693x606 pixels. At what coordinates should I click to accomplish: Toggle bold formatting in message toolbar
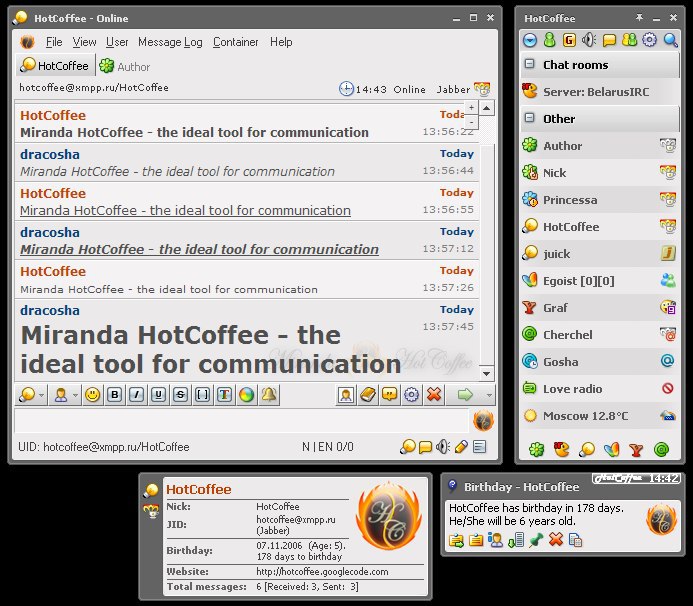tap(115, 395)
